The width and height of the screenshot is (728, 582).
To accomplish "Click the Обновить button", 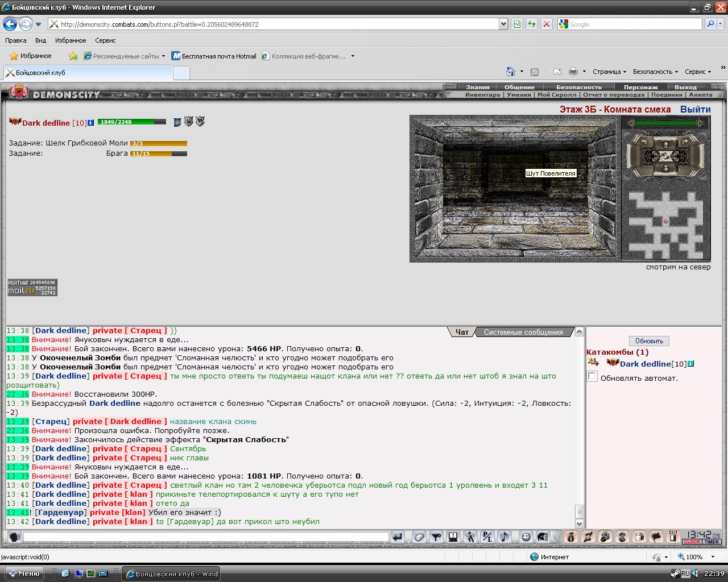I will [649, 341].
